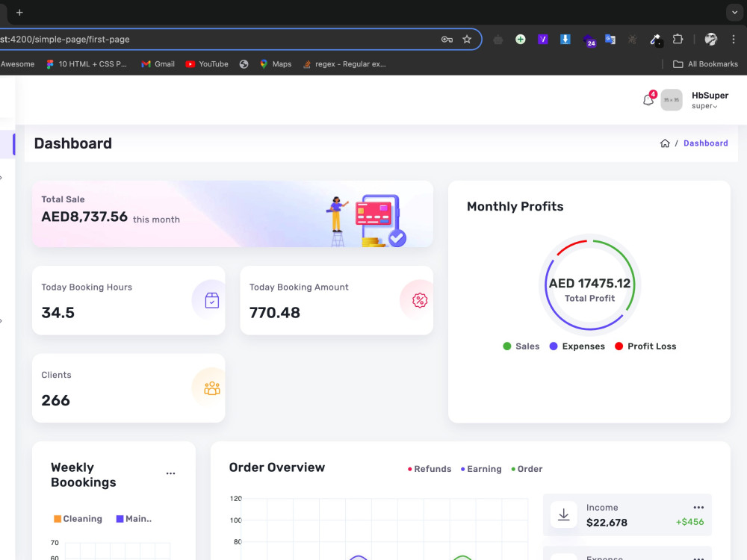Click the blue download extension icon
Screen dimensions: 747x560
point(565,40)
